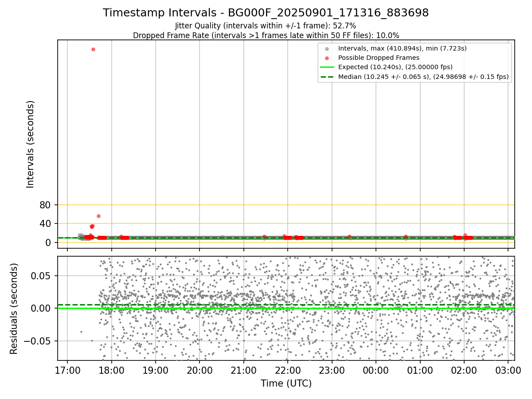Click the red dot legend marker

(x=327, y=58)
